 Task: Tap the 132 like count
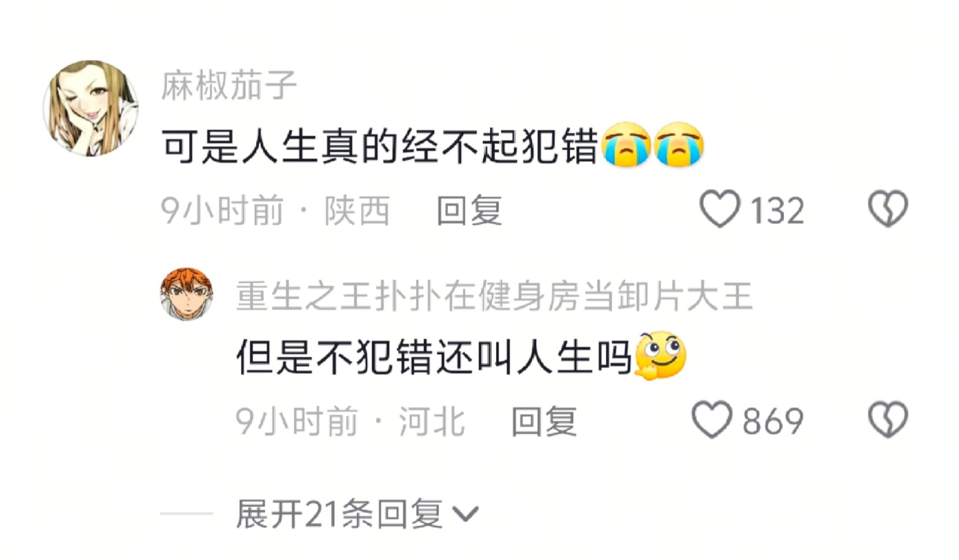777,211
